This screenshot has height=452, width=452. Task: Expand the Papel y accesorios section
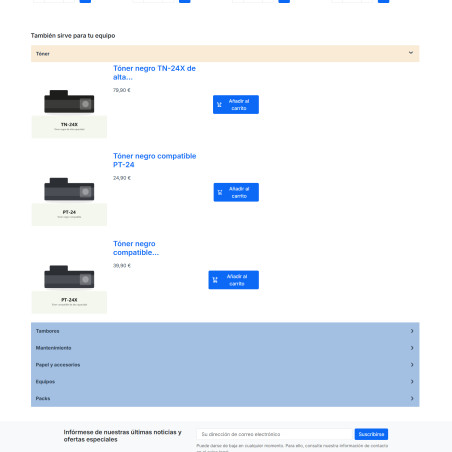pyautogui.click(x=225, y=365)
